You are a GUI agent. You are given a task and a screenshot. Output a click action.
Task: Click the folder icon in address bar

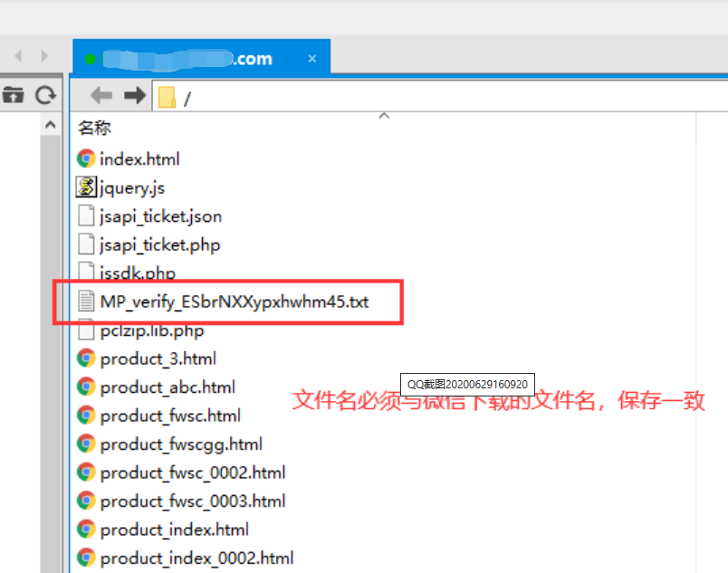(x=167, y=98)
